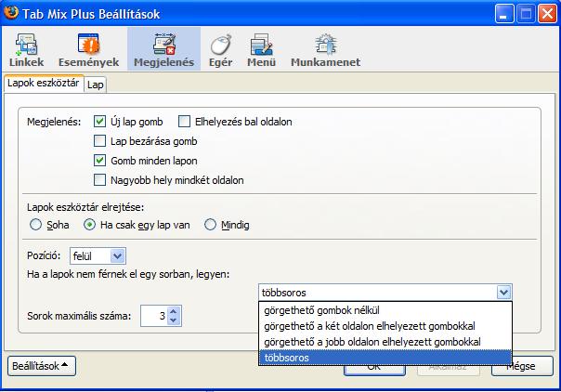Confirm with the OK button

(374, 371)
